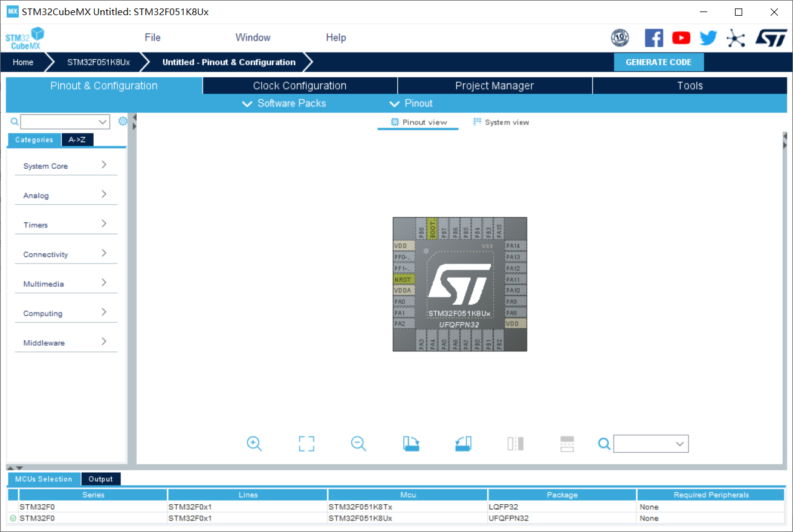Rotate the chip view counter-clockwise
Image resolution: width=793 pixels, height=532 pixels.
[x=463, y=444]
